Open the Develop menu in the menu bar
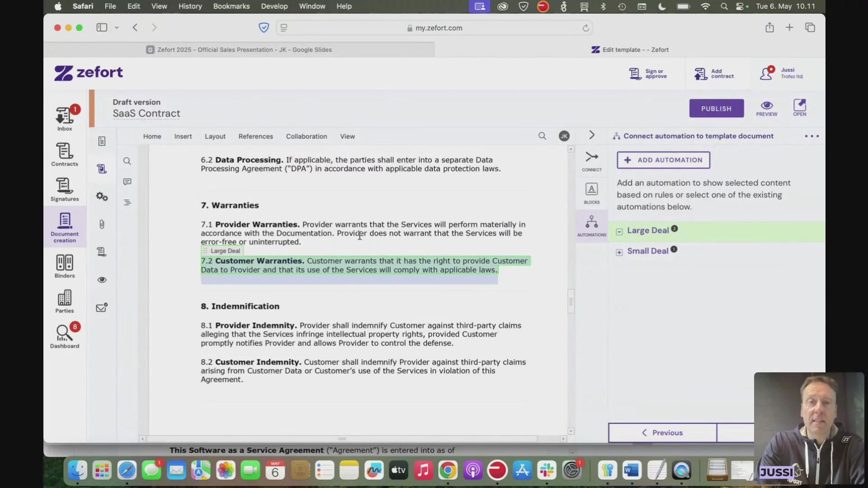The height and width of the screenshot is (488, 868). [x=274, y=6]
